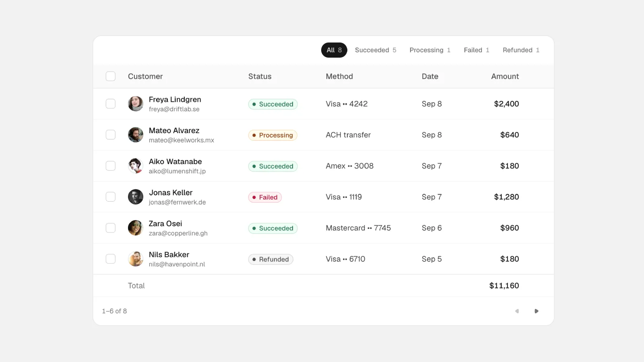Click the ACH transfer method cell
Screen dimensions: 644x362
348,135
